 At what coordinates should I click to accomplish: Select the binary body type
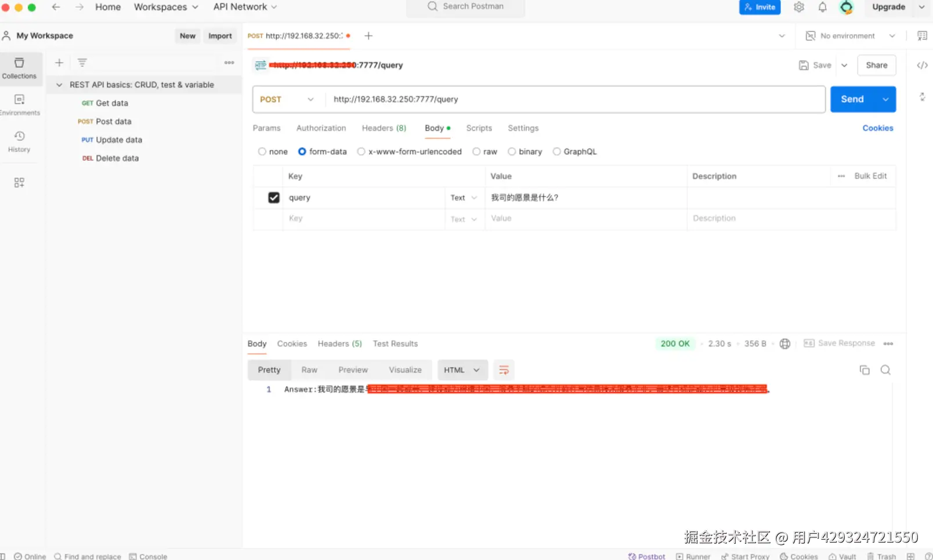point(512,152)
